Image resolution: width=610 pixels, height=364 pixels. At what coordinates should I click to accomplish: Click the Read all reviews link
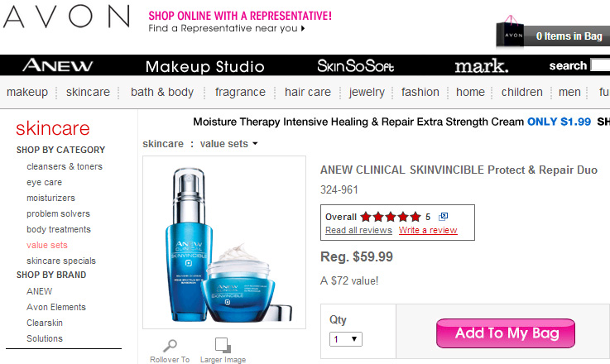click(358, 230)
